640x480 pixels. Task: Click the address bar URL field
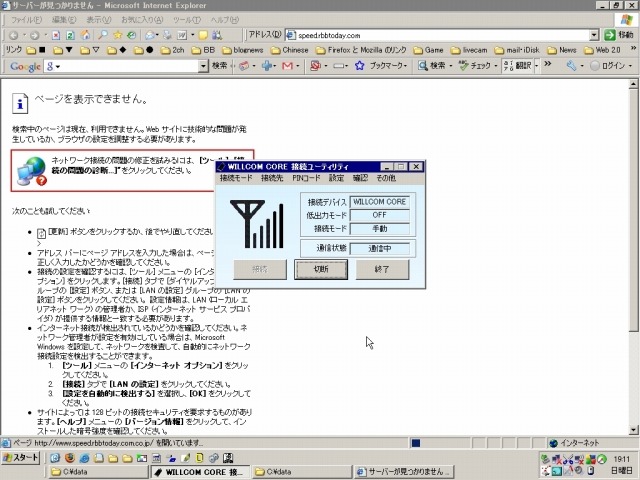tap(442, 35)
